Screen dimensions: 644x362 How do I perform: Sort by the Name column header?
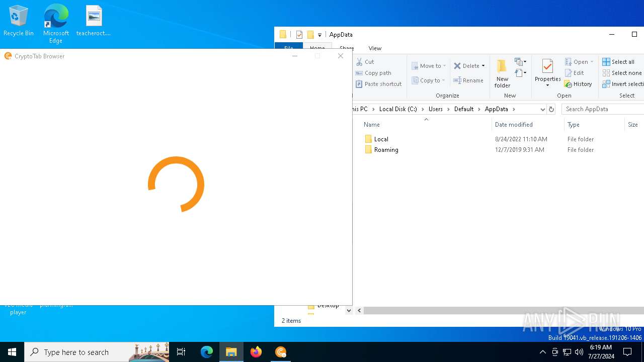click(427, 125)
